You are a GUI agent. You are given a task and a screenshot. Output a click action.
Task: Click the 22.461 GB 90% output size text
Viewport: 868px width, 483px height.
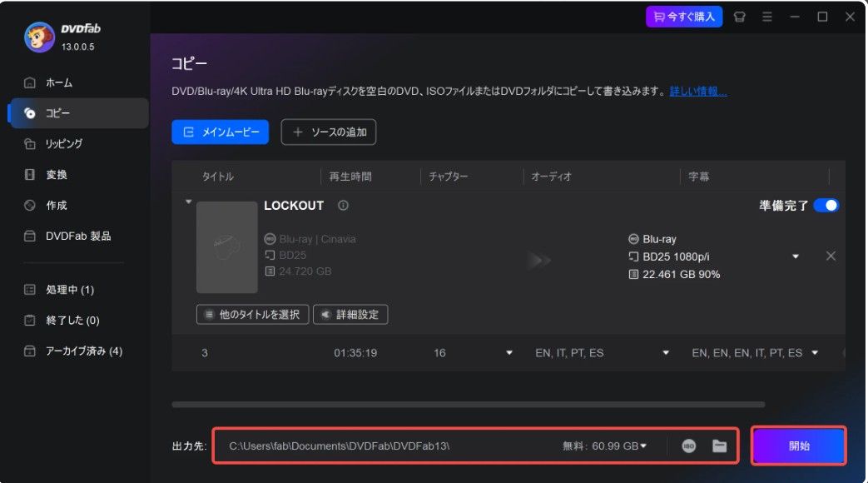(681, 274)
